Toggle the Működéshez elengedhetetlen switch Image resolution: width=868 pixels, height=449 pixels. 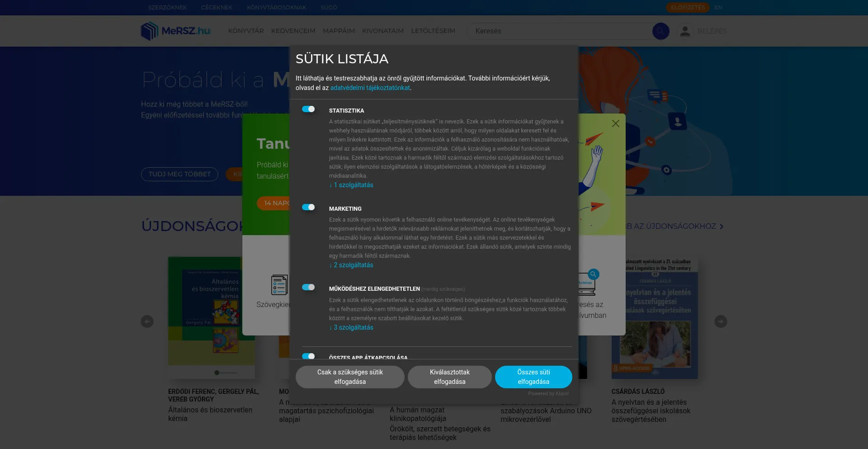click(308, 287)
